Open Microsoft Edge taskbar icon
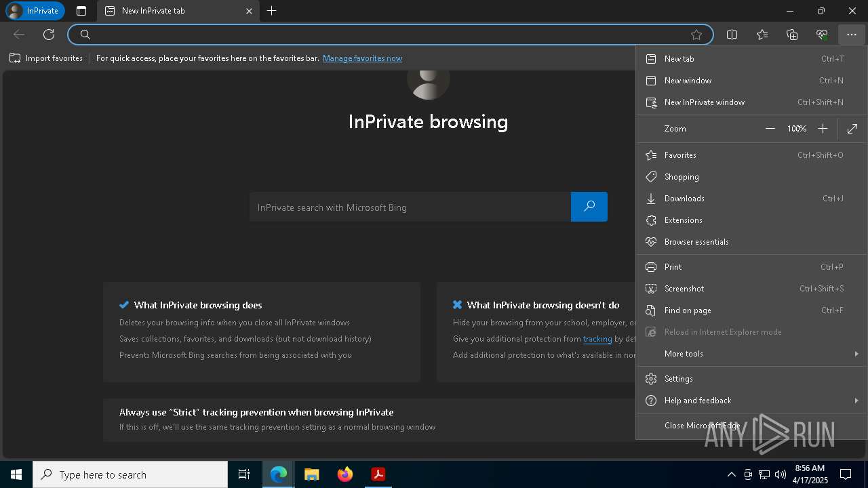This screenshot has height=488, width=868. [x=279, y=474]
